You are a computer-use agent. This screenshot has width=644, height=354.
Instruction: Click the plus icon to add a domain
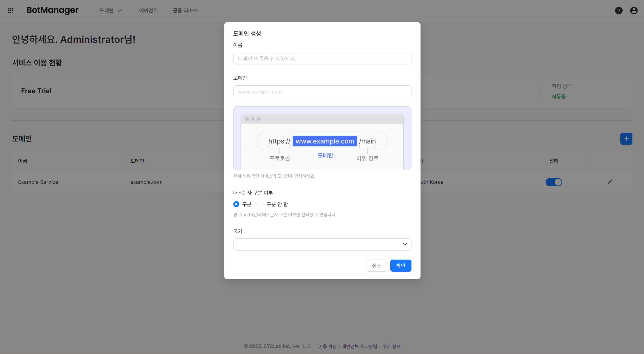(626, 138)
